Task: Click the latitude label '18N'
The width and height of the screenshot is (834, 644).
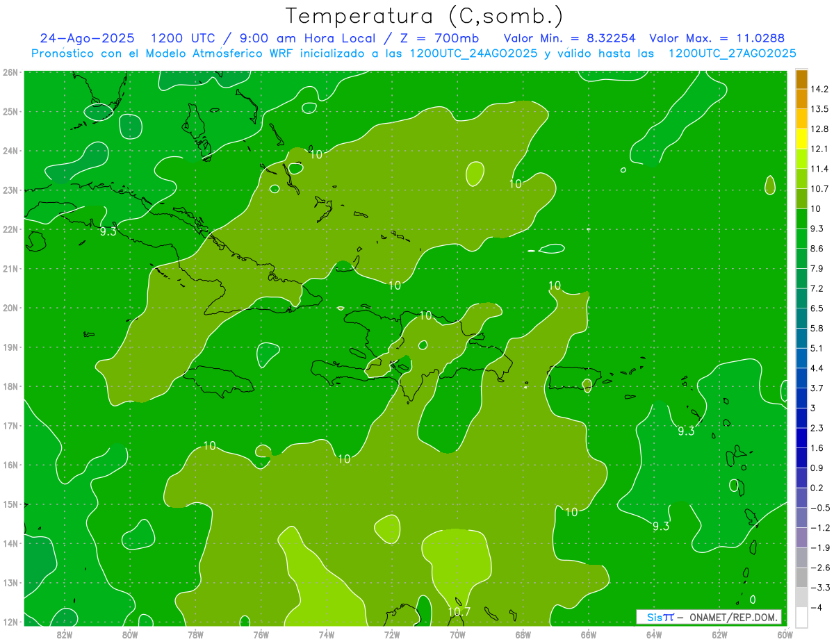Action: coord(10,386)
